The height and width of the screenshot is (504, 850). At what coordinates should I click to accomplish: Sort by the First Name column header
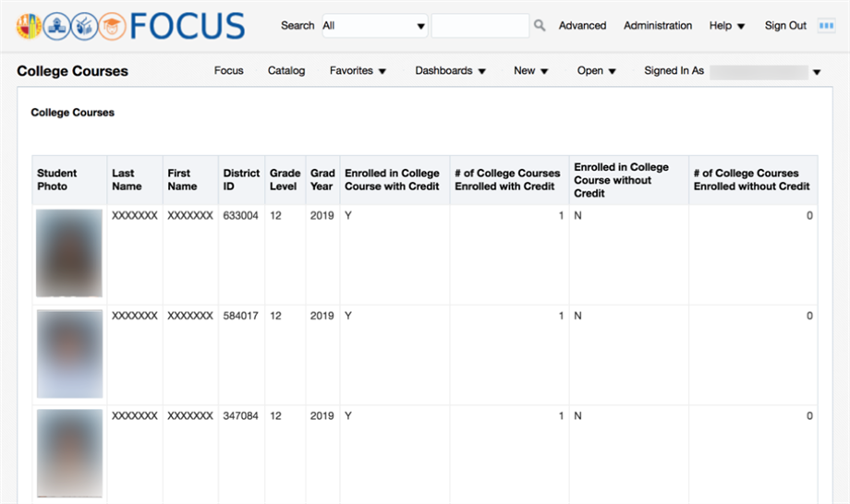point(190,180)
